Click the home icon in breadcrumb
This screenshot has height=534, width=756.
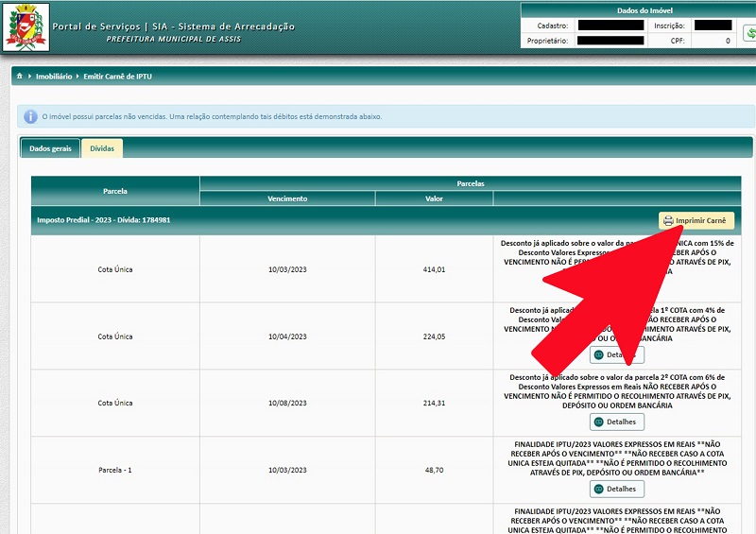tap(20, 77)
